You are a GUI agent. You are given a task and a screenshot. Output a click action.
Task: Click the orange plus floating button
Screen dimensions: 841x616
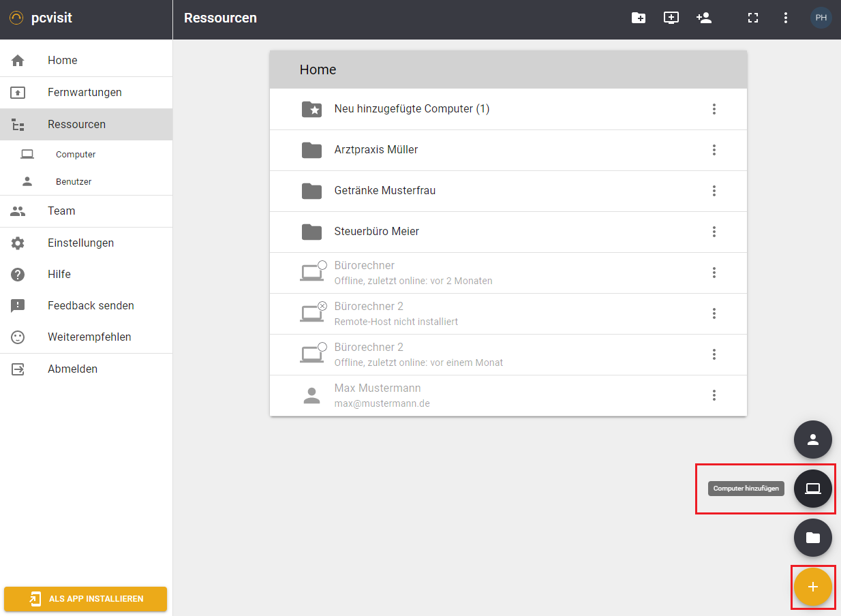click(812, 587)
